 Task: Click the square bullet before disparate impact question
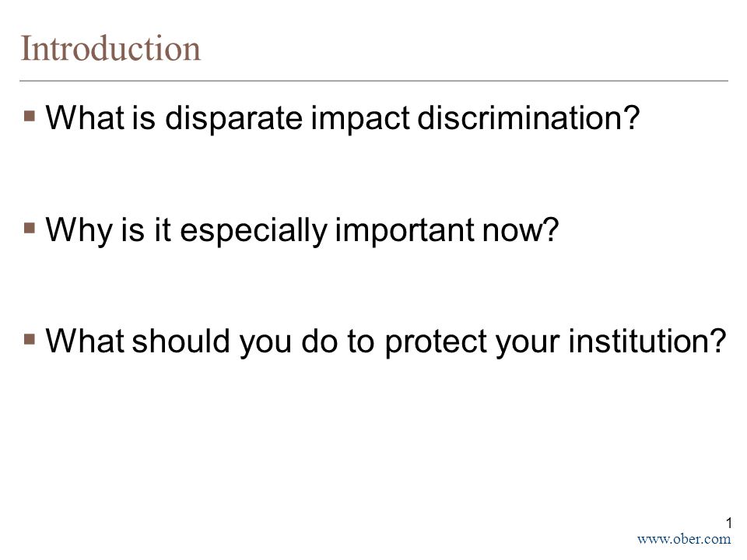(30, 117)
